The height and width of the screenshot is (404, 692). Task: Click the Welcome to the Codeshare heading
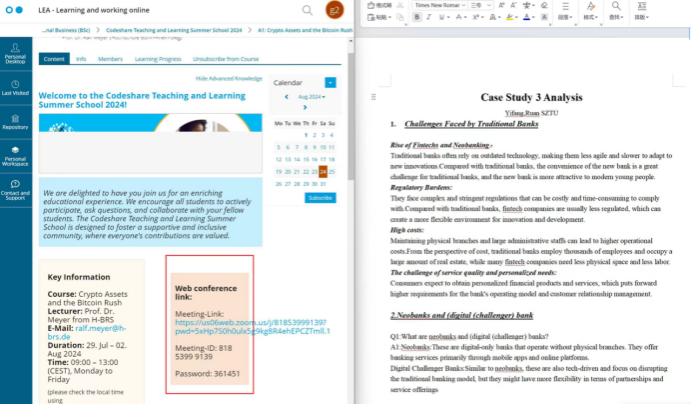[x=142, y=100]
